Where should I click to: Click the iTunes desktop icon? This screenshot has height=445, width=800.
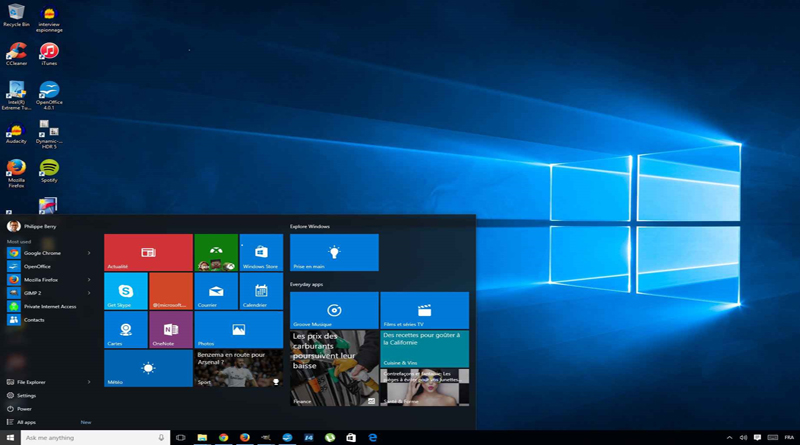click(x=48, y=53)
